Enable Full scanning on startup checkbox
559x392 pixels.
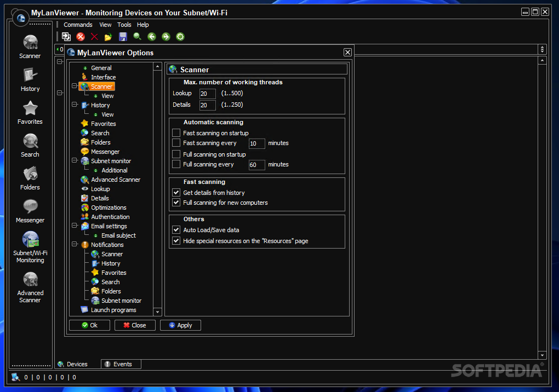[x=176, y=154]
